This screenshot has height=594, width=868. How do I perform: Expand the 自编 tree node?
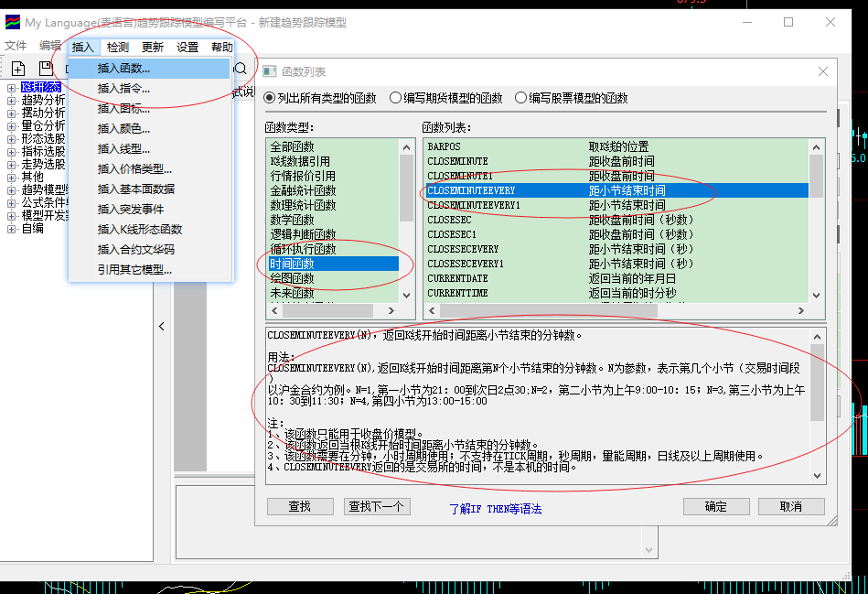click(11, 228)
